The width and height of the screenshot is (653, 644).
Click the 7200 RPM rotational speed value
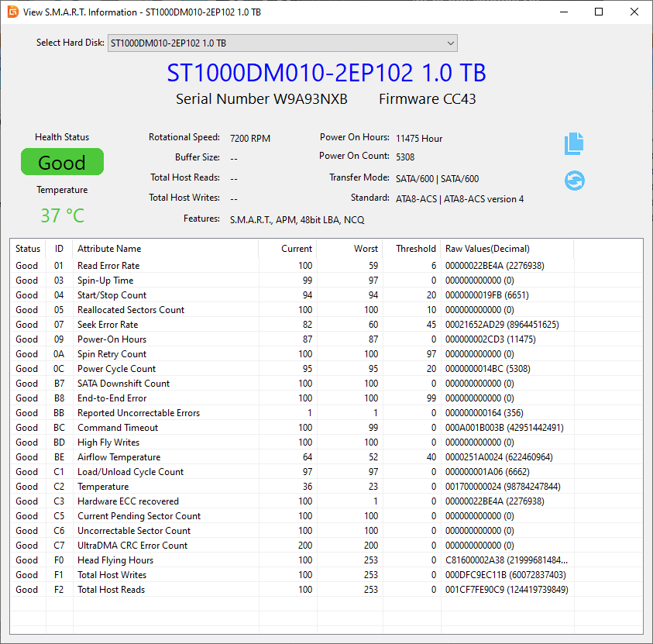click(x=250, y=138)
